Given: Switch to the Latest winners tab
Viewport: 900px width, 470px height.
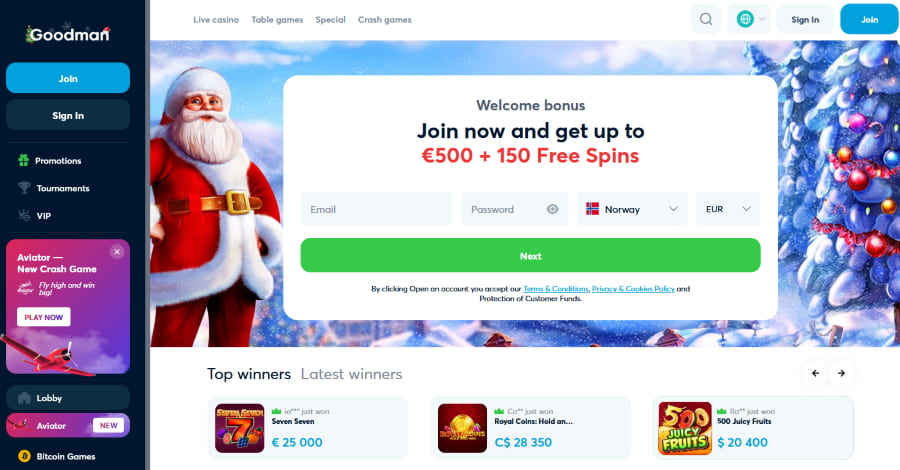Looking at the screenshot, I should [351, 374].
